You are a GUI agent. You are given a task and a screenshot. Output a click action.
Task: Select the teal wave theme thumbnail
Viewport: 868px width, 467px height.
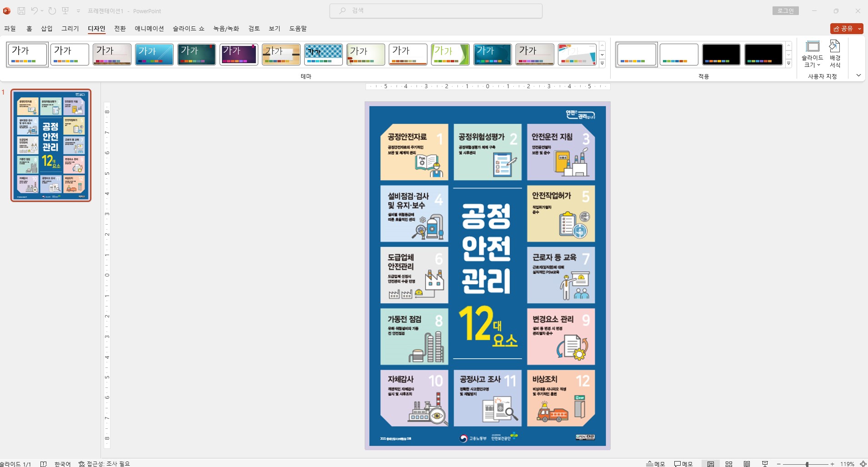492,55
